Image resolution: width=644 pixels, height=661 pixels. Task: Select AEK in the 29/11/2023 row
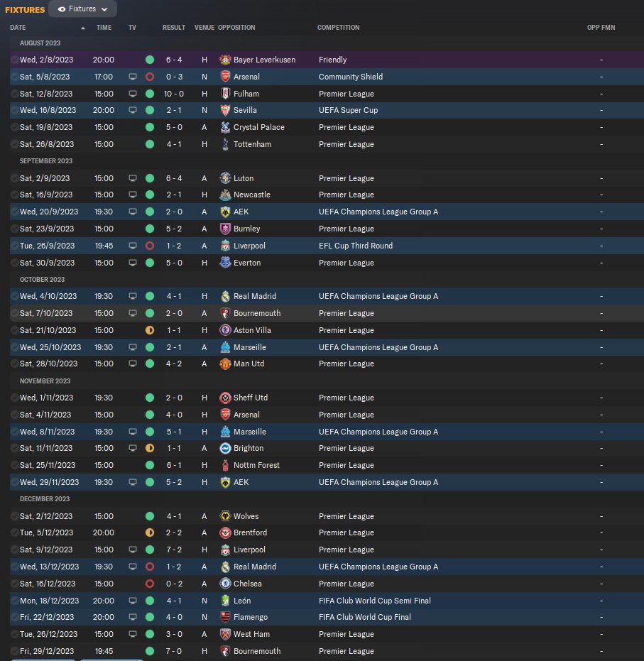pyautogui.click(x=241, y=482)
